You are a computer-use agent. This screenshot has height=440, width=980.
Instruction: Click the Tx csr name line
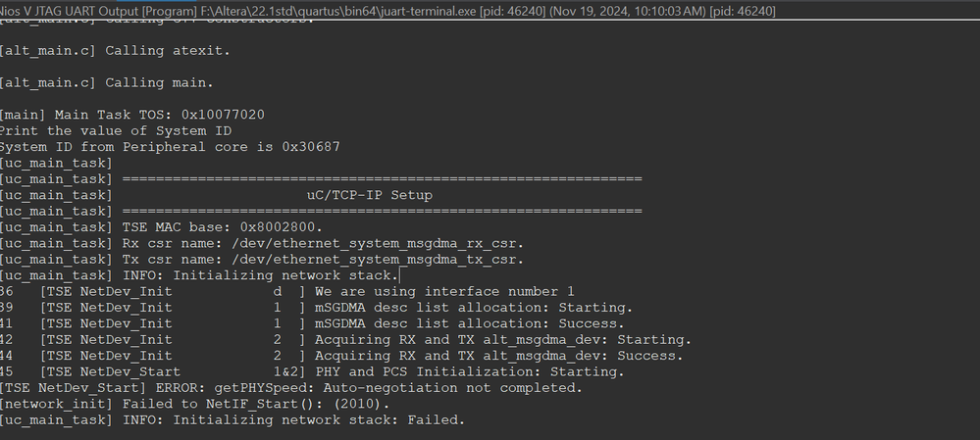coord(262,260)
